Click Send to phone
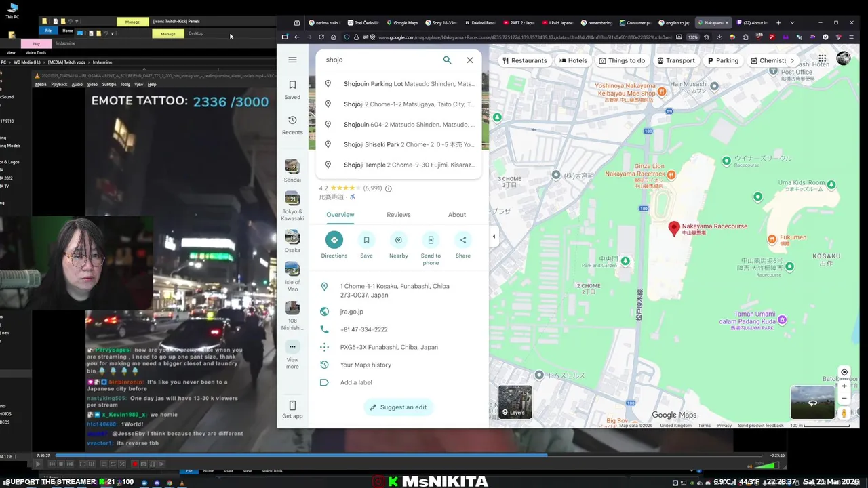868x488 pixels. coord(431,248)
